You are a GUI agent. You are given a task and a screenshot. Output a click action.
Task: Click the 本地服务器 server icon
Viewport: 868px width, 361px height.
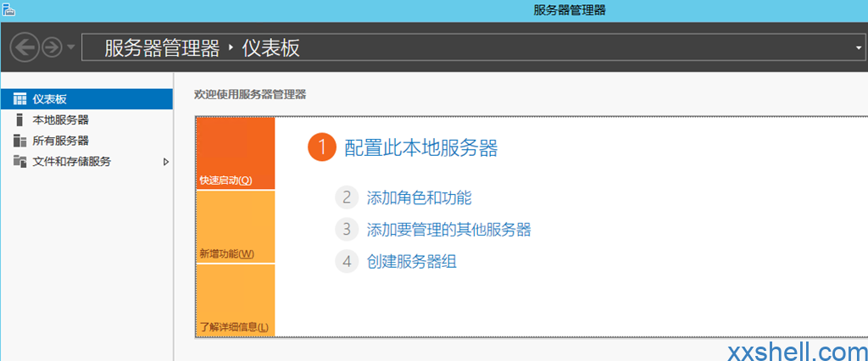pyautogui.click(x=19, y=119)
